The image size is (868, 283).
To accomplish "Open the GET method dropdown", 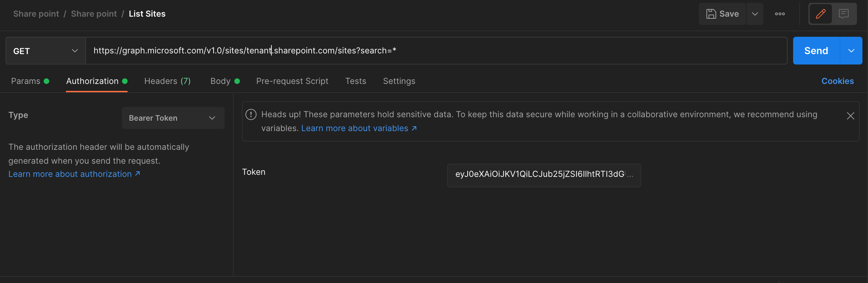I will tap(46, 51).
